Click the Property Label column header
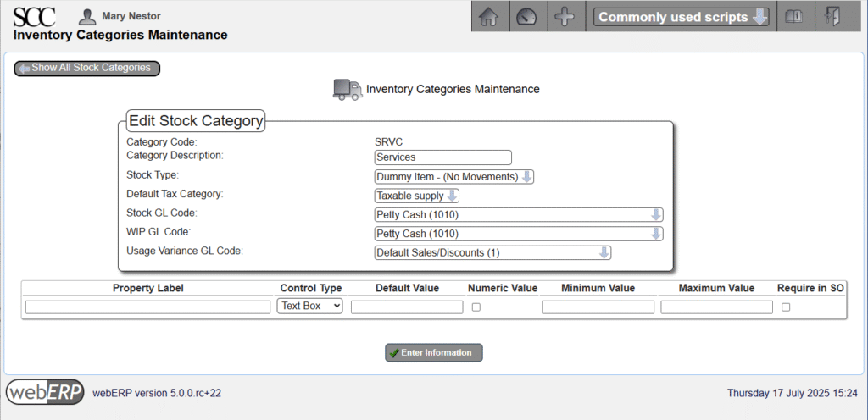 coord(147,288)
